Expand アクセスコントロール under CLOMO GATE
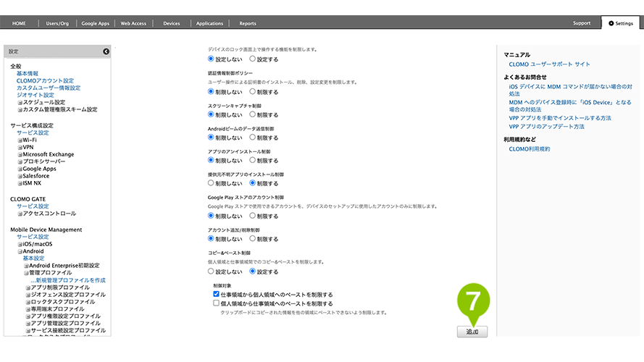The height and width of the screenshot is (362, 644). point(20,214)
